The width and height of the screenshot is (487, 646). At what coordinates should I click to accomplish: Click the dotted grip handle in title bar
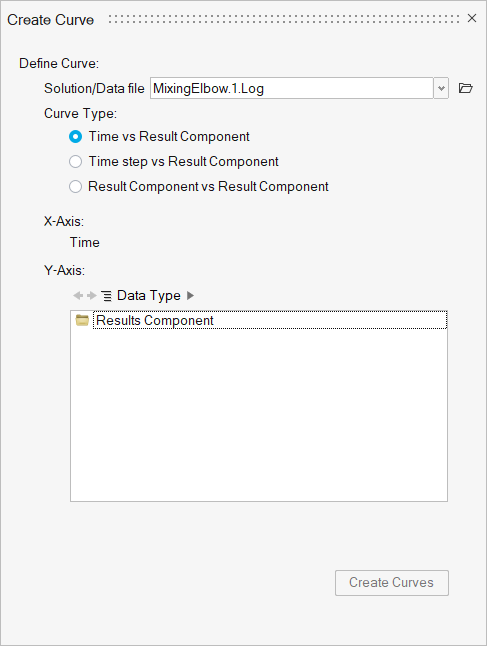click(x=283, y=19)
